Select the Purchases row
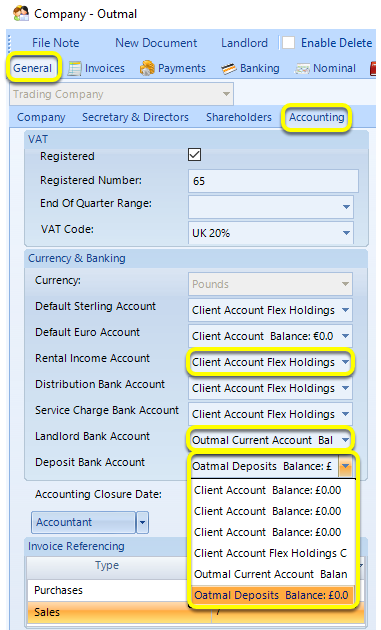Viewport: 381px width, 630px height. coord(107,590)
